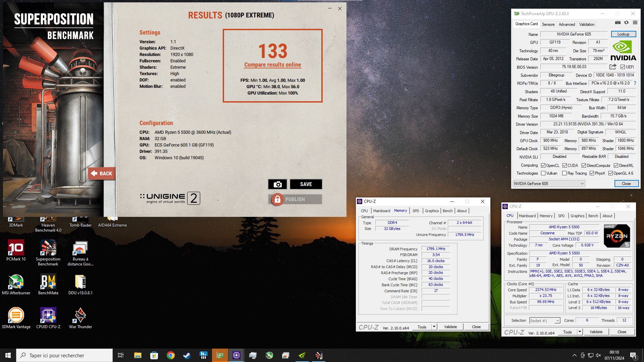The image size is (644, 362).
Task: Expand the system tray hidden icons chevron
Action: [574, 355]
